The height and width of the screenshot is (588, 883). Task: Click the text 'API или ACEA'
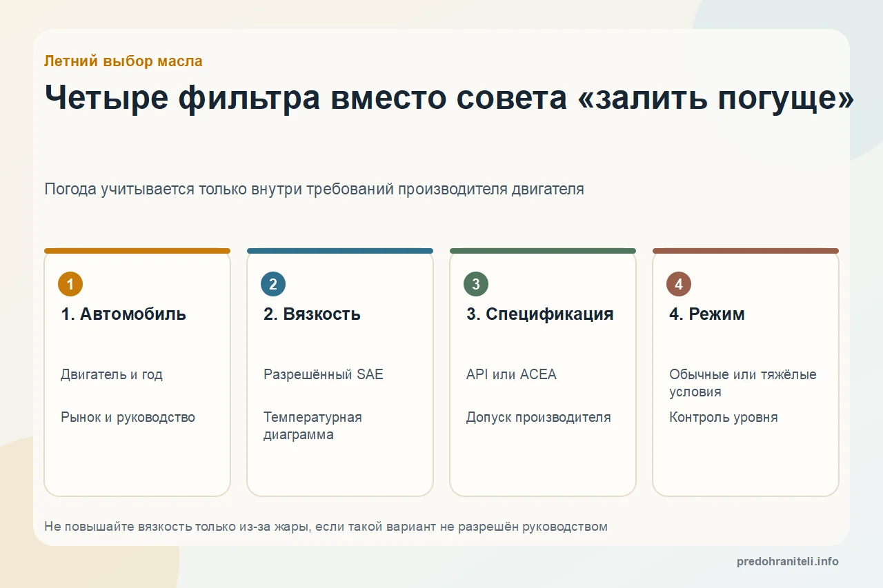tap(511, 375)
